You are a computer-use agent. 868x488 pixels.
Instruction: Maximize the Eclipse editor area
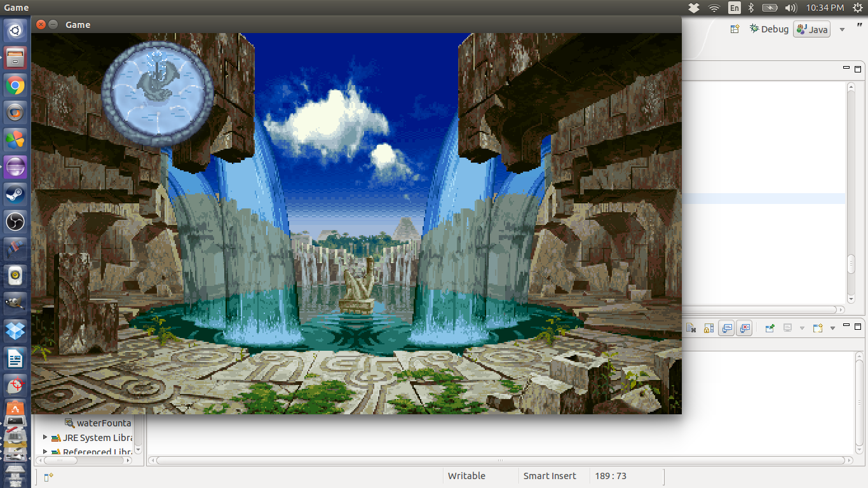pyautogui.click(x=858, y=69)
